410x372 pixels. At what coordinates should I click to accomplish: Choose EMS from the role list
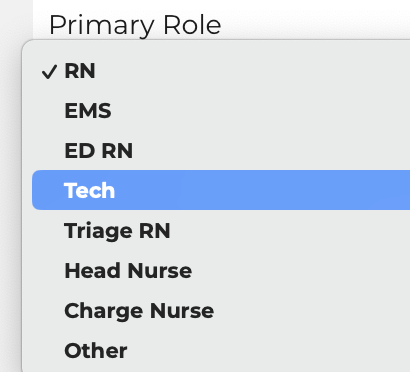(x=221, y=111)
